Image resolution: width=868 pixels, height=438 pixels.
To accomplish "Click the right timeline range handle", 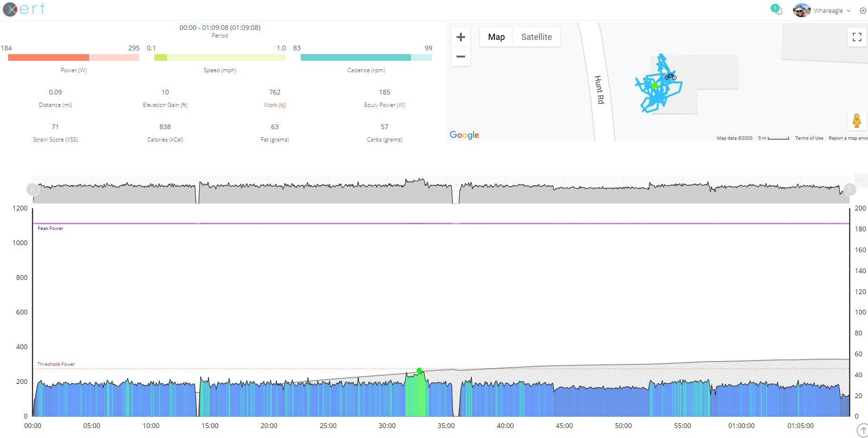I will tap(849, 189).
